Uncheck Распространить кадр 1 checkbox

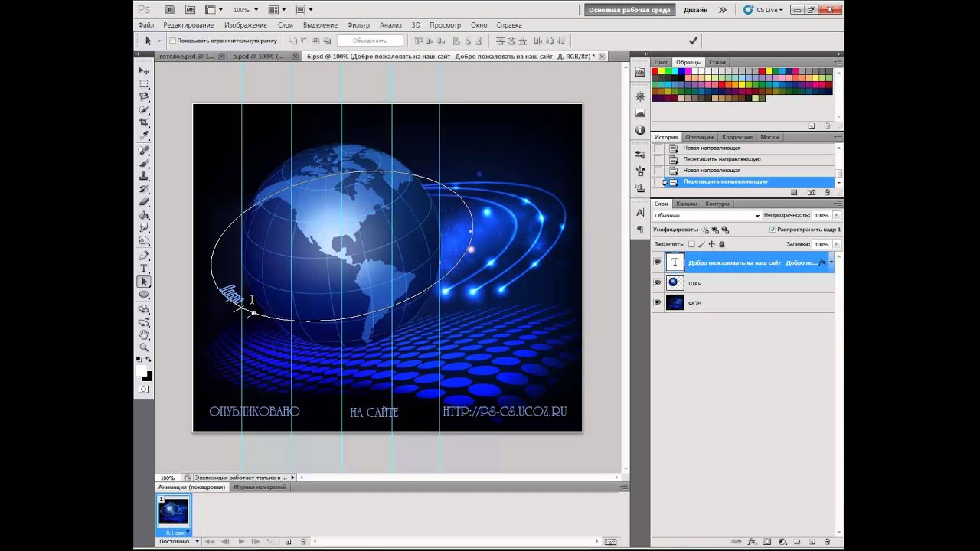pos(773,230)
